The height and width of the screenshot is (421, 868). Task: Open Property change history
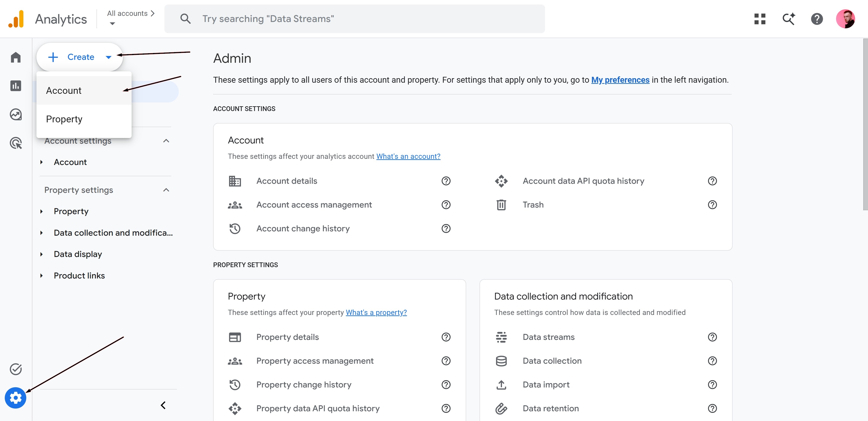coord(304,385)
